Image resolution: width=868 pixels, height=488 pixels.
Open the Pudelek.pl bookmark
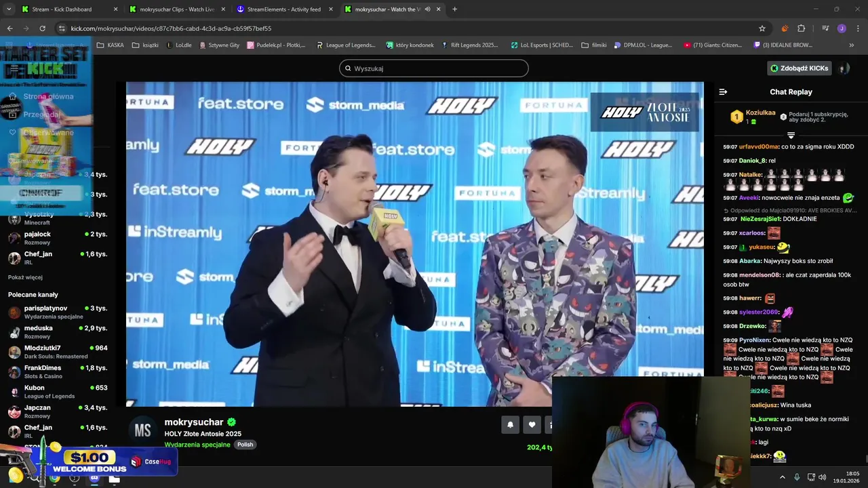277,45
